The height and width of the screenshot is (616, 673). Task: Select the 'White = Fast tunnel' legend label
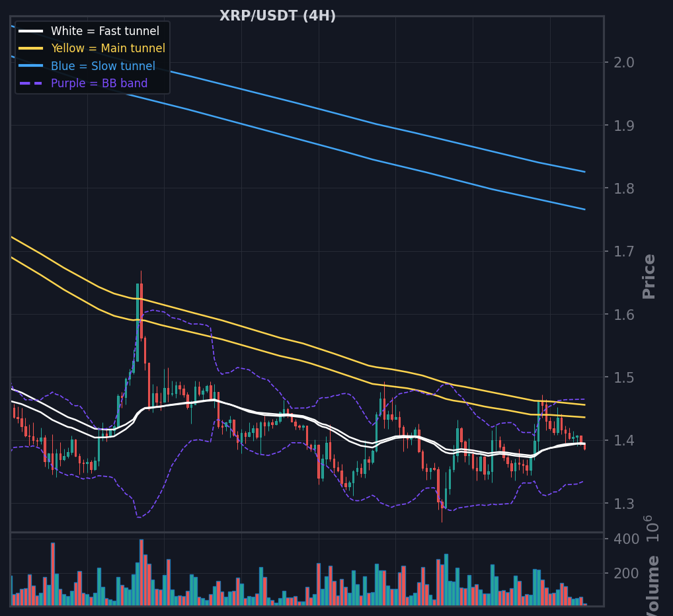[105, 31]
